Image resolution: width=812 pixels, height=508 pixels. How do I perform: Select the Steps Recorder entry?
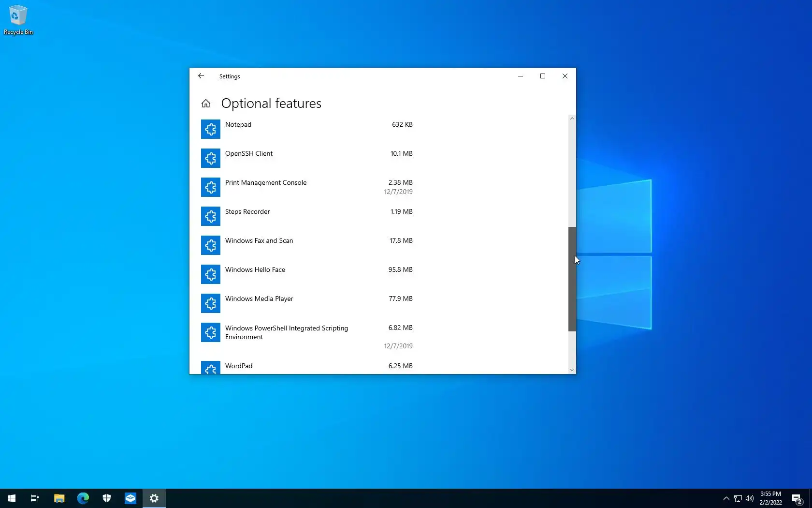pyautogui.click(x=247, y=211)
